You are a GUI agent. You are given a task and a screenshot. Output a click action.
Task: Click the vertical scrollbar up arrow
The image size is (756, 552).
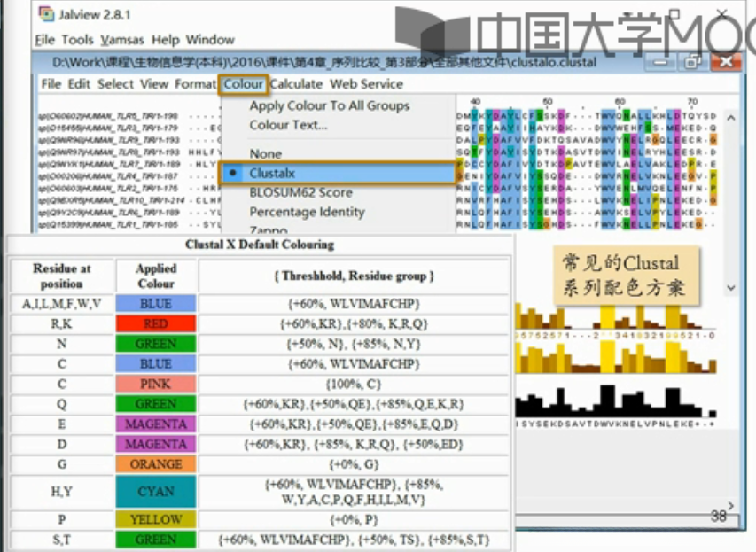[731, 118]
